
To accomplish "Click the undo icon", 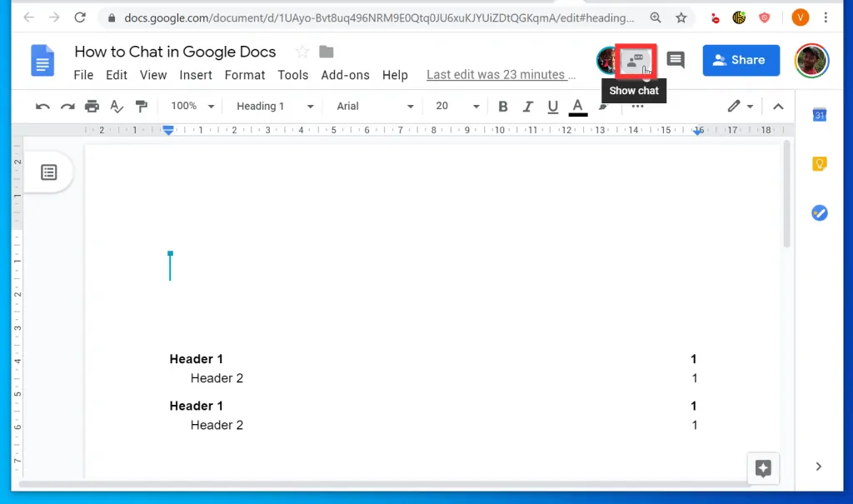I will coord(42,106).
